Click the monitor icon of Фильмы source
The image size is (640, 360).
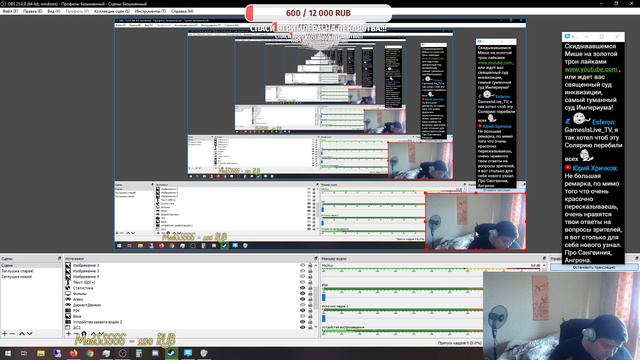[x=68, y=294]
